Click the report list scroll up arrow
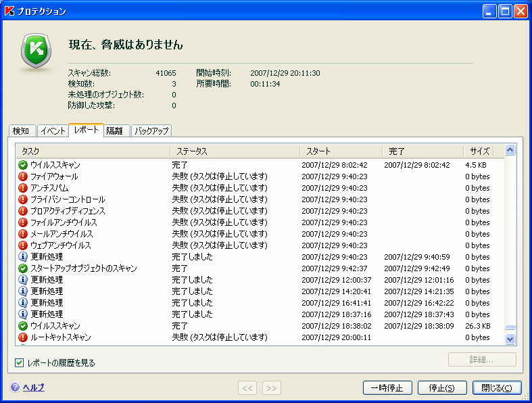Viewport: 532px width, 403px height. click(510, 150)
